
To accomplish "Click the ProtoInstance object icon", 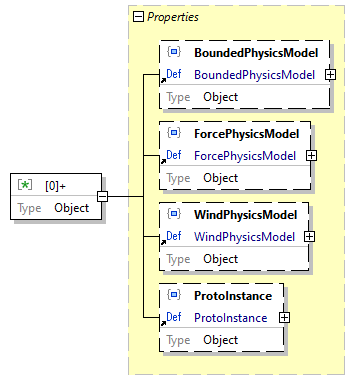I will (x=174, y=295).
